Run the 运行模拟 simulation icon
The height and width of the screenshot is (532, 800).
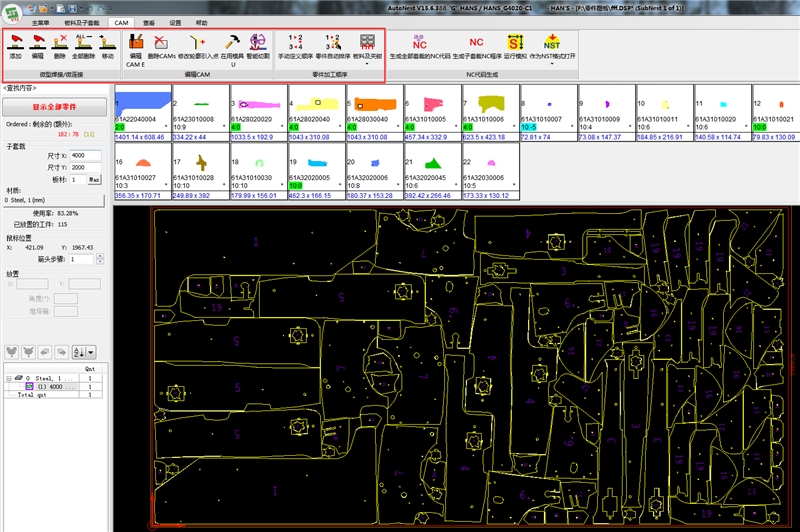click(x=515, y=44)
